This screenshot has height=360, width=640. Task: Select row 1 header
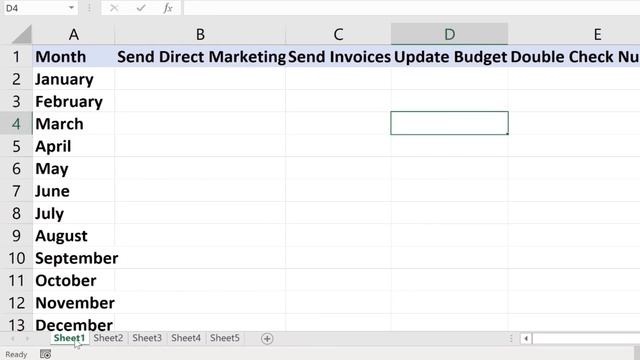click(x=16, y=56)
